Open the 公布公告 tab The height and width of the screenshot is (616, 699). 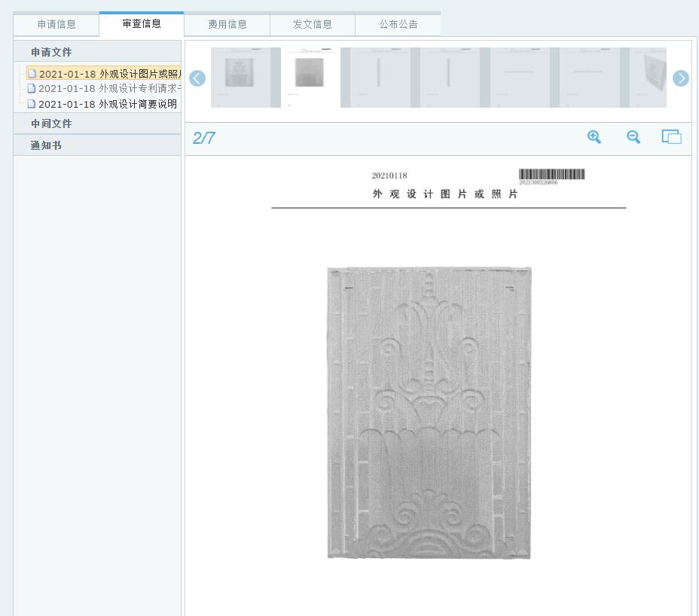tap(398, 24)
